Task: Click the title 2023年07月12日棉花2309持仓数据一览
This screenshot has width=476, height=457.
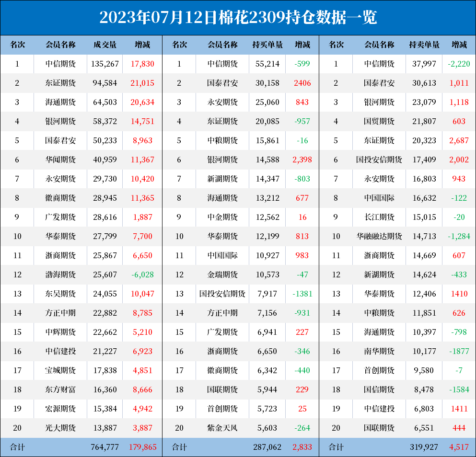Action: [238, 17]
